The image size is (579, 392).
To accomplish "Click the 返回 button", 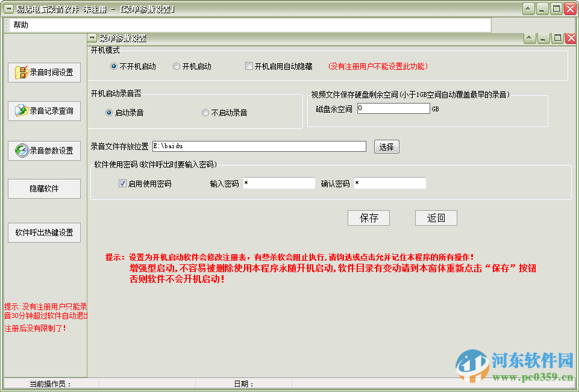I will pos(436,218).
